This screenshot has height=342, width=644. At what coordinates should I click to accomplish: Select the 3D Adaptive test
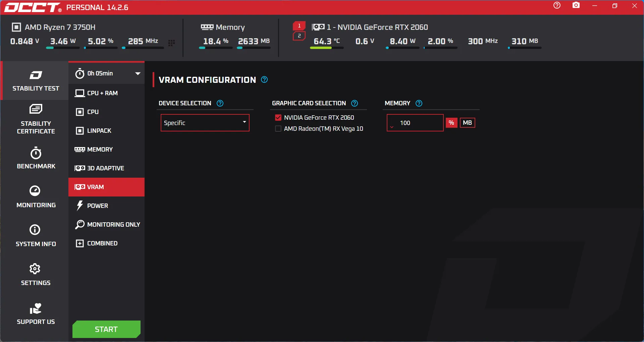coord(105,168)
